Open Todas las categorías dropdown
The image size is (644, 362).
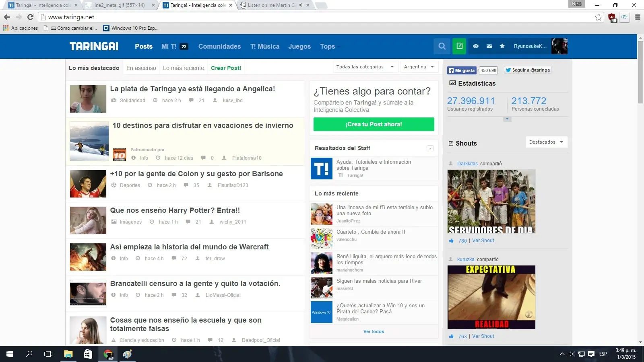365,67
